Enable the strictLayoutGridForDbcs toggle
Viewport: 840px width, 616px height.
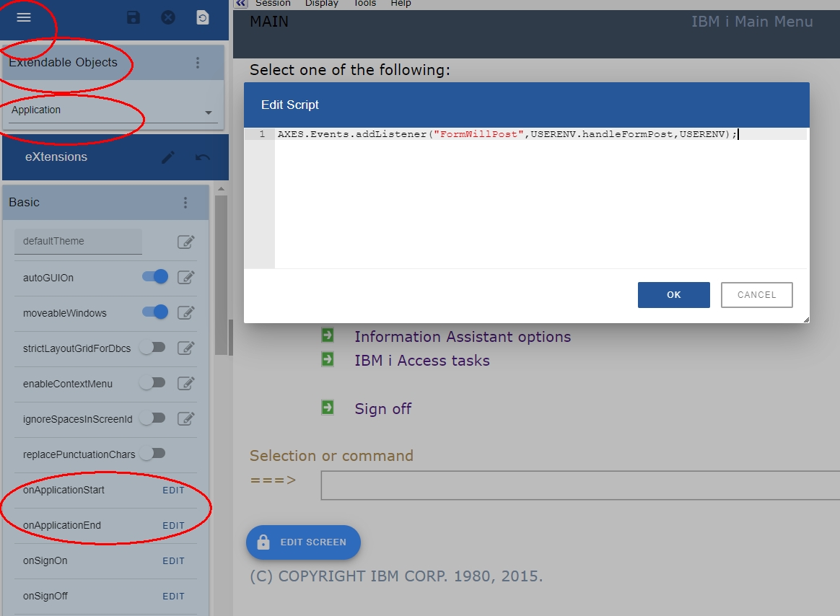153,348
